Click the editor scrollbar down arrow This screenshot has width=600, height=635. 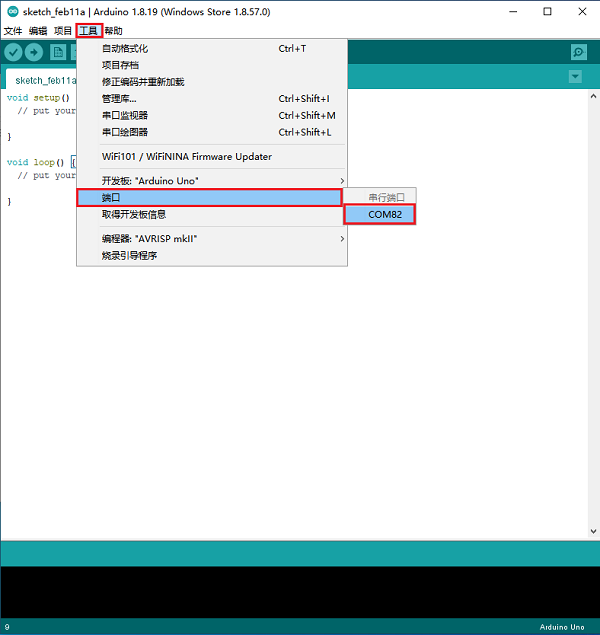[593, 531]
